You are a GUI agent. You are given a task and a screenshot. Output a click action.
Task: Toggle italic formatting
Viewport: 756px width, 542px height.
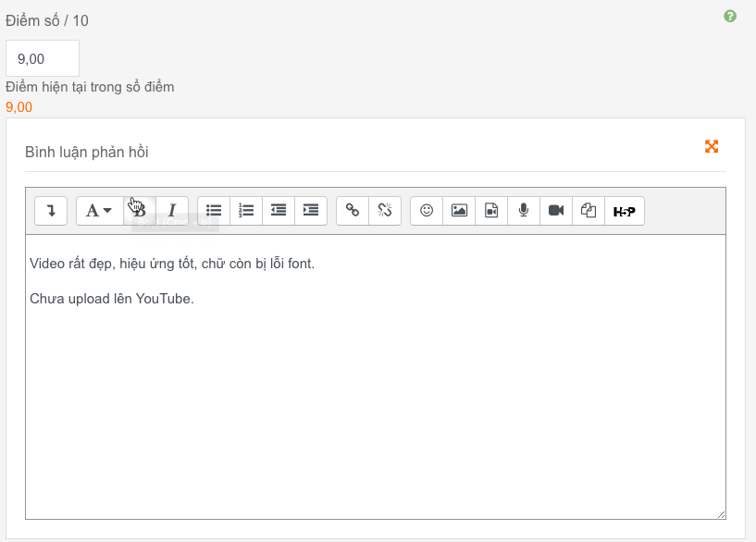pos(172,211)
